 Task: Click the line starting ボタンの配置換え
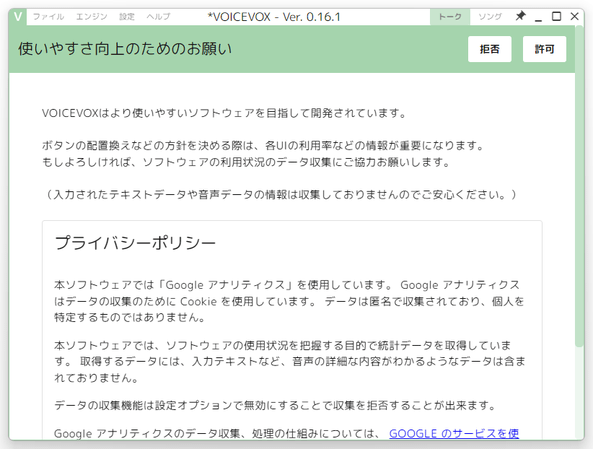pyautogui.click(x=263, y=146)
